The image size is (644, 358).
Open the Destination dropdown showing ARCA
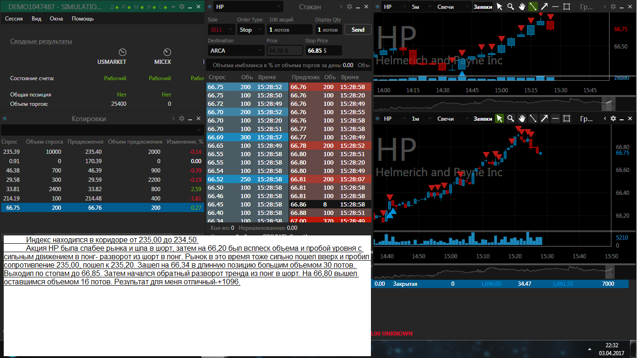click(236, 50)
